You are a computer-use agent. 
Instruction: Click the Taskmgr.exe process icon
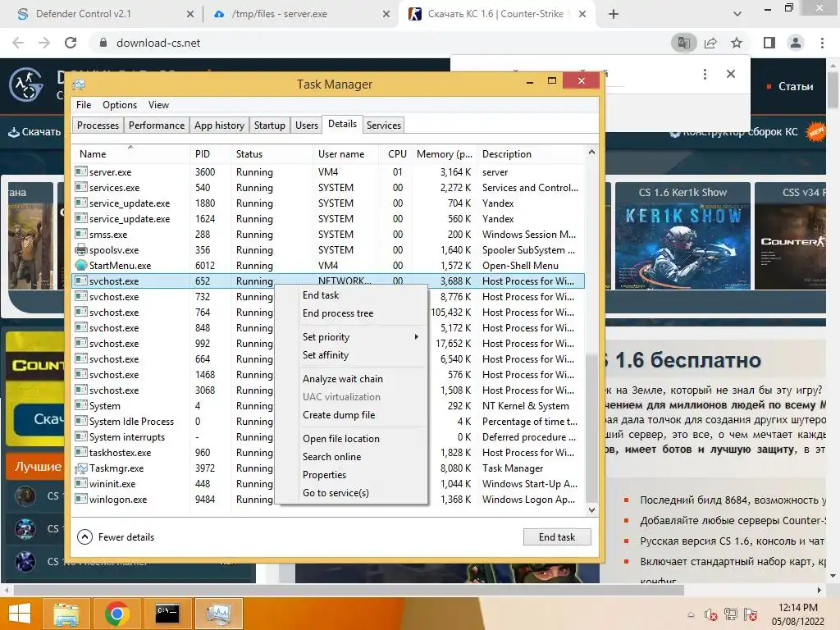81,468
